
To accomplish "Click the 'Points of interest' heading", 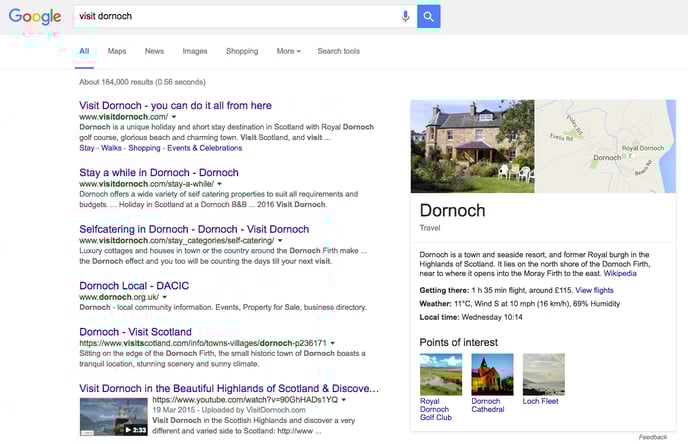I will pos(459,342).
